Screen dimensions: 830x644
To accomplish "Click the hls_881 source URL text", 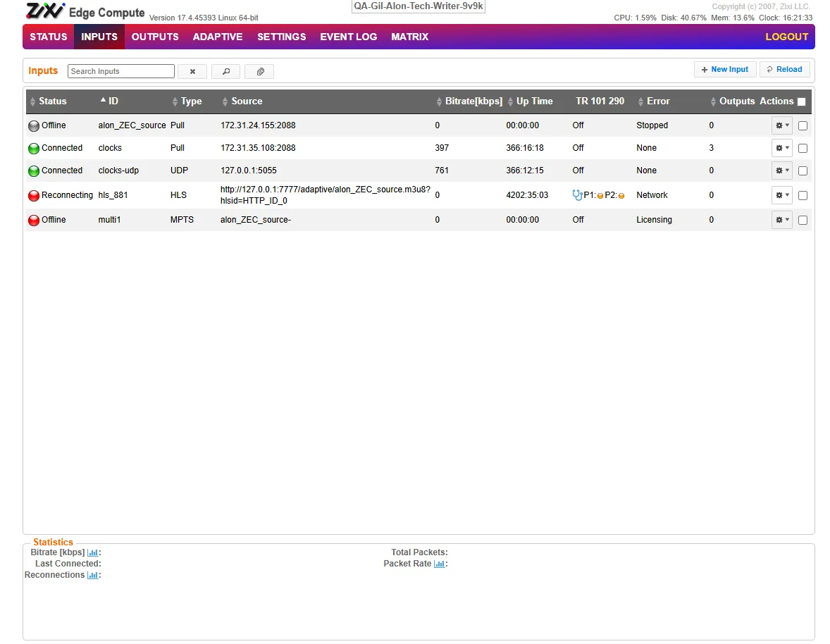I will point(325,194).
